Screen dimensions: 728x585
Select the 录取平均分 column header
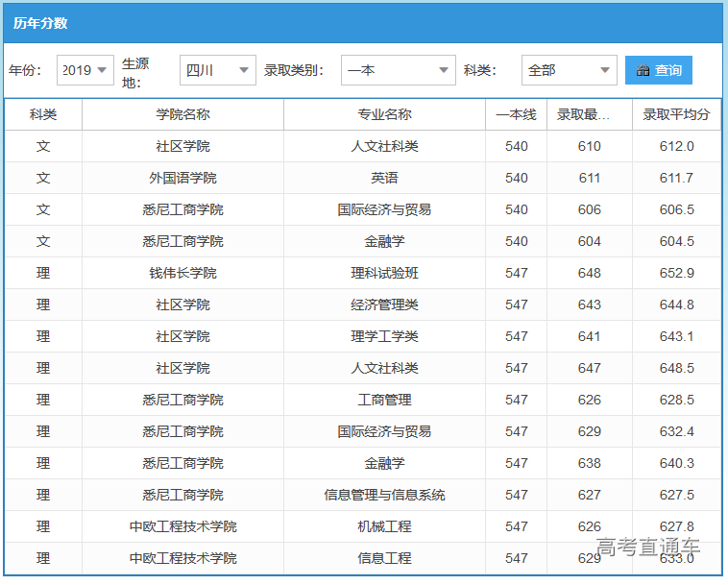click(676, 114)
